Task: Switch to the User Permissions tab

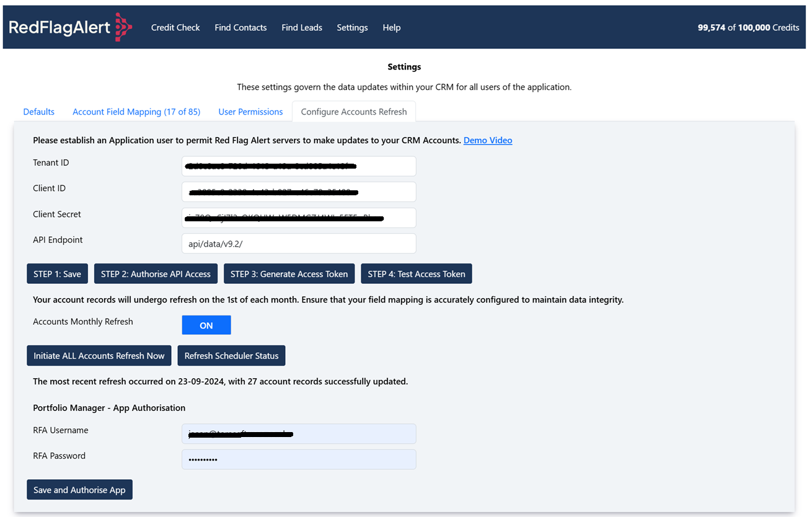Action: click(x=250, y=112)
